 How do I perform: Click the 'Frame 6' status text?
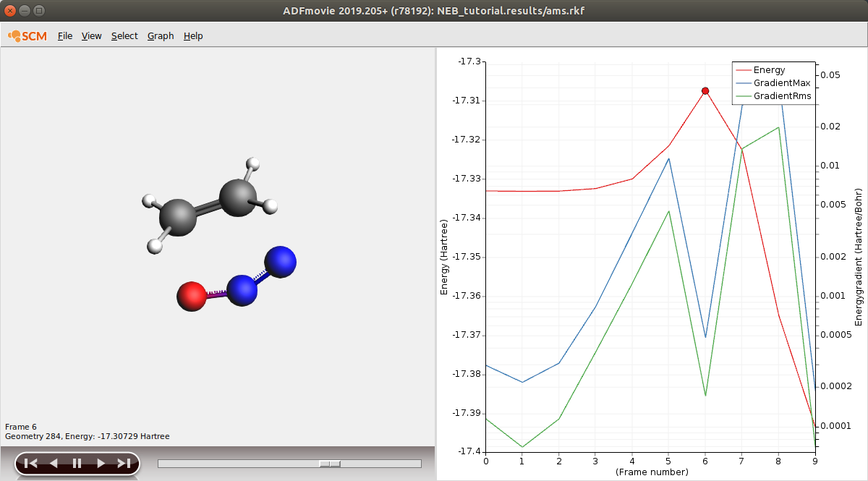click(x=20, y=427)
